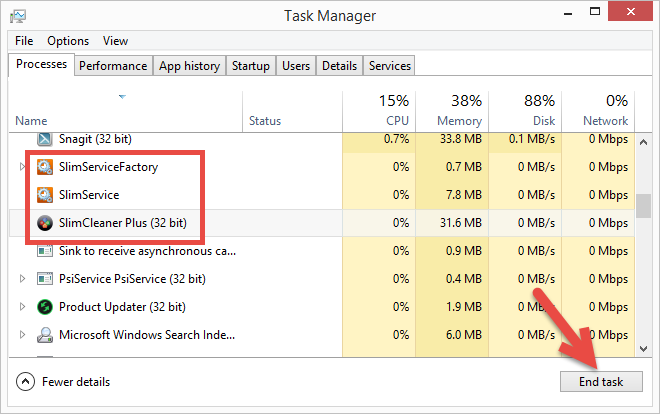
Task: Expand the Microsoft Windows Search Indexer group
Action: pos(22,335)
